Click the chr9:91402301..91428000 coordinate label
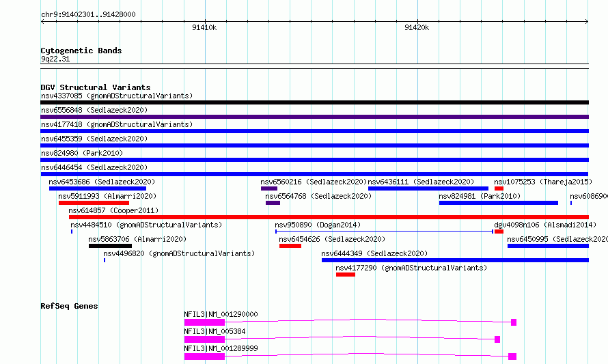The width and height of the screenshot is (608, 364). (88, 14)
